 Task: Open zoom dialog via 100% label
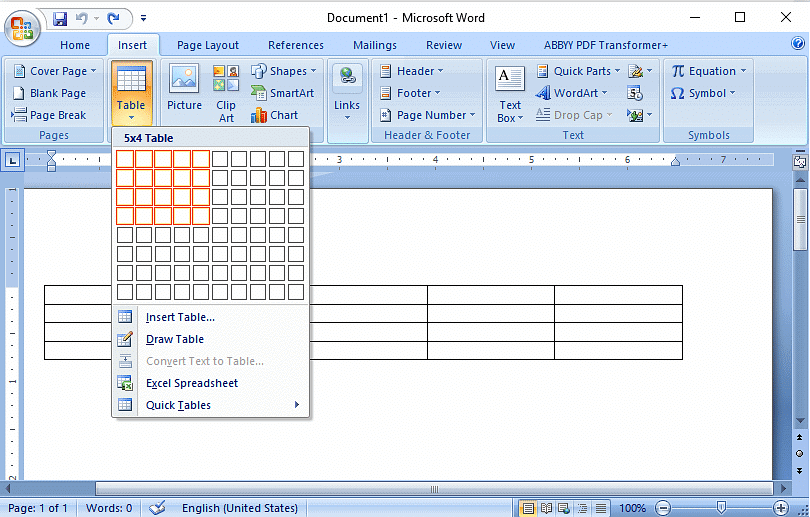point(632,508)
